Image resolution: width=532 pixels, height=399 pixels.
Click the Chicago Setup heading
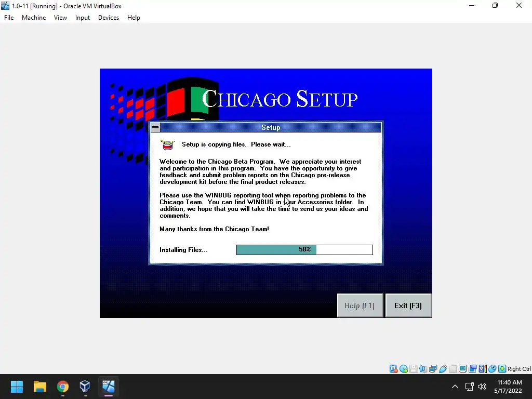coord(280,99)
